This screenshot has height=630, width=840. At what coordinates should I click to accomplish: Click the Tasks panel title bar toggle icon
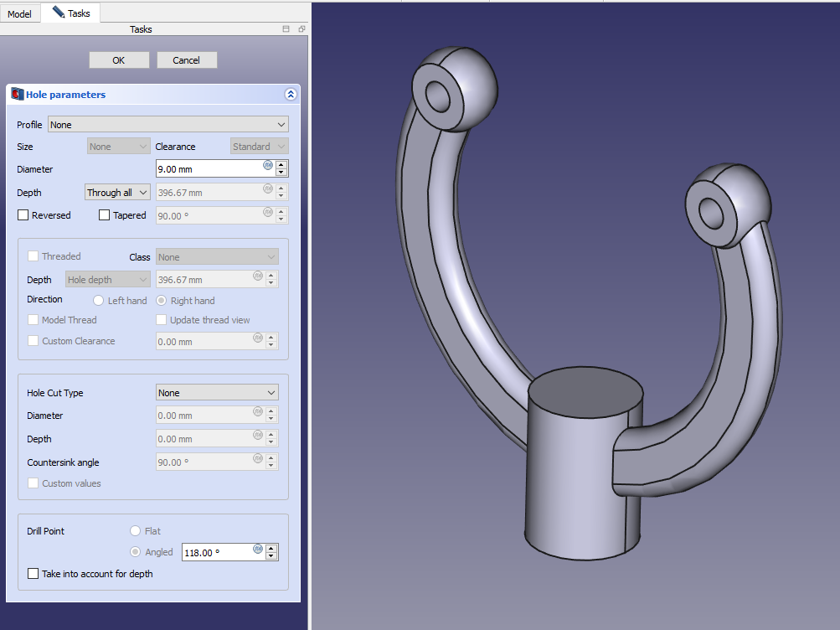pyautogui.click(x=286, y=29)
